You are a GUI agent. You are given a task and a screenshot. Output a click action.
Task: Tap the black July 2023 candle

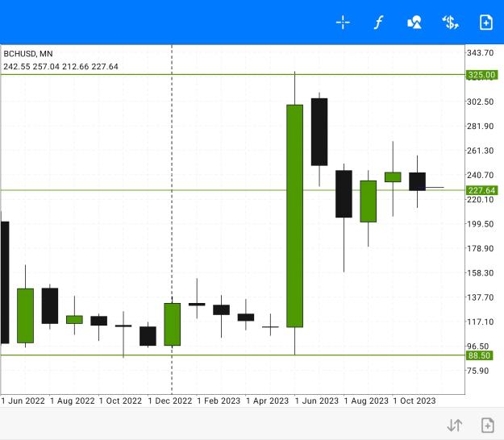click(319, 132)
